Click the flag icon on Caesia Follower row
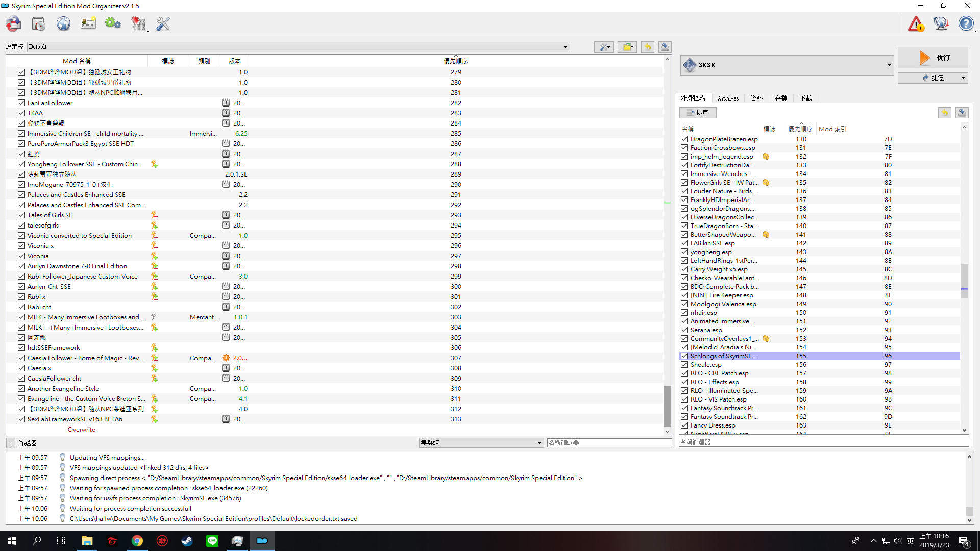The height and width of the screenshot is (551, 980). pos(154,358)
